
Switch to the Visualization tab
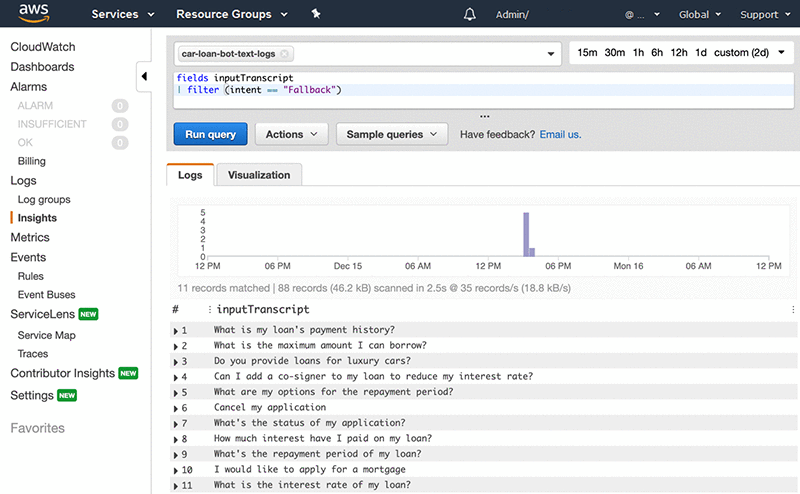259,175
